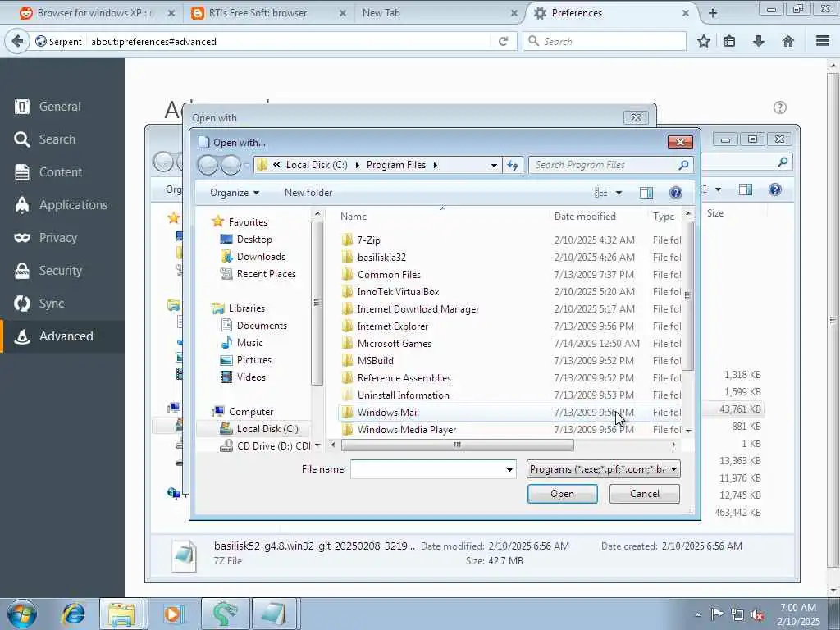
Task: Click the refresh arrows beside address path
Action: pyautogui.click(x=513, y=165)
